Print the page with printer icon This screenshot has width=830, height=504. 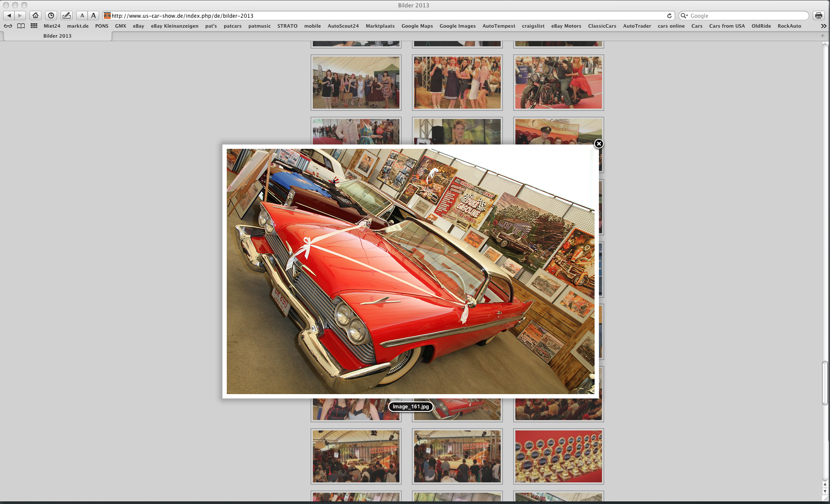[818, 16]
